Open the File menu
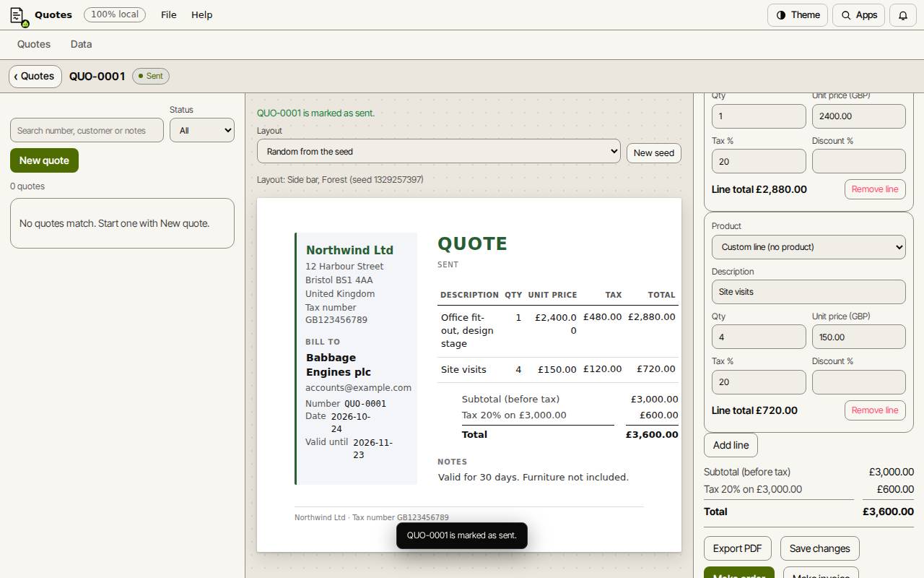The width and height of the screenshot is (924, 578). (169, 15)
